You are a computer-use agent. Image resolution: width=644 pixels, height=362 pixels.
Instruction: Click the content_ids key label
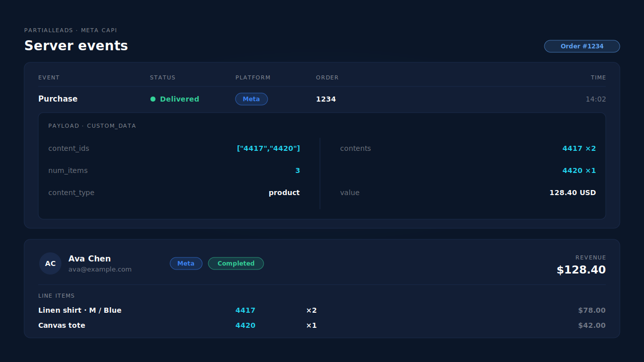pos(68,148)
